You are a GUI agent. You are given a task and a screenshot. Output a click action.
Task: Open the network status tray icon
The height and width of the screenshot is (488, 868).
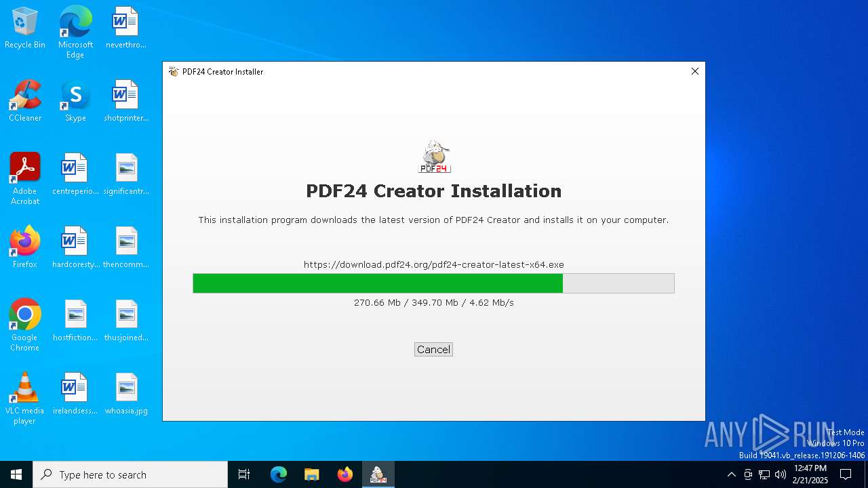coord(764,474)
